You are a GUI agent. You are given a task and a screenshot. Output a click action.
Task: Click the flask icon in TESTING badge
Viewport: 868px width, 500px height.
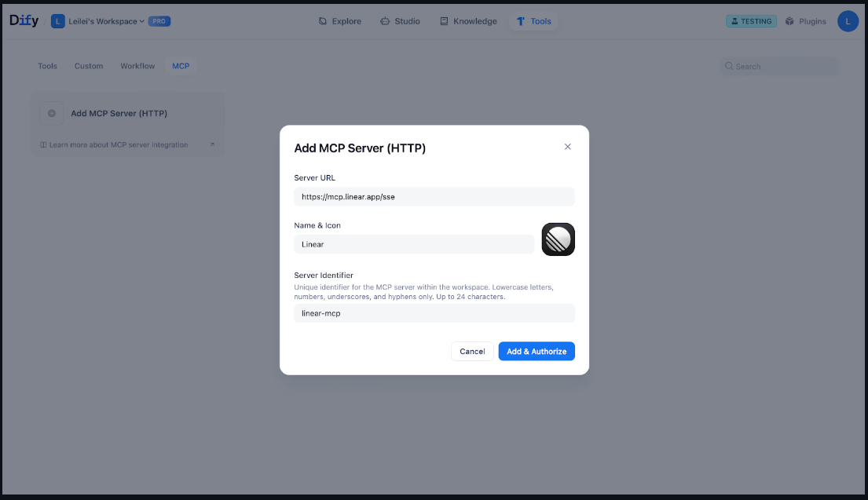pos(734,21)
